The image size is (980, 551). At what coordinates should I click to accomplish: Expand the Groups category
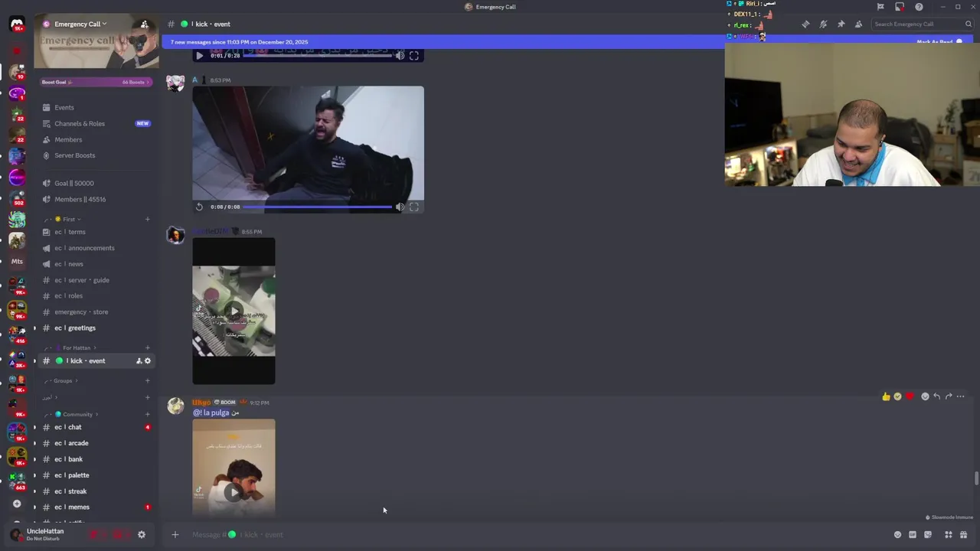coord(63,380)
